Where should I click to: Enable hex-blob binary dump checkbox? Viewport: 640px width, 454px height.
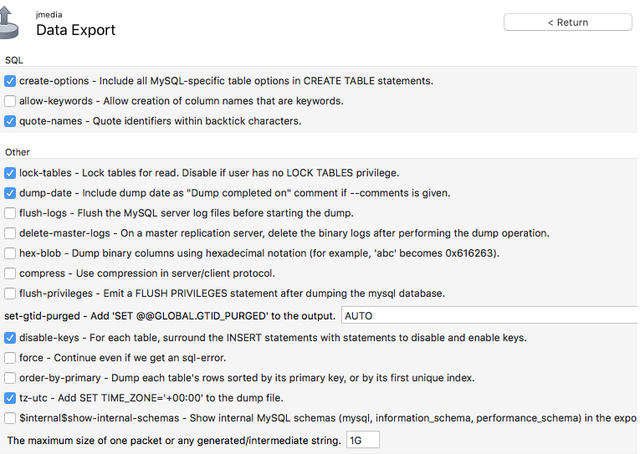click(10, 253)
